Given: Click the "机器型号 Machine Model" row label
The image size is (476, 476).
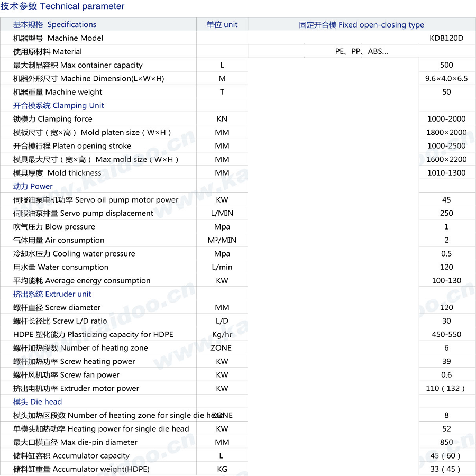Looking at the screenshot, I should (x=58, y=38).
